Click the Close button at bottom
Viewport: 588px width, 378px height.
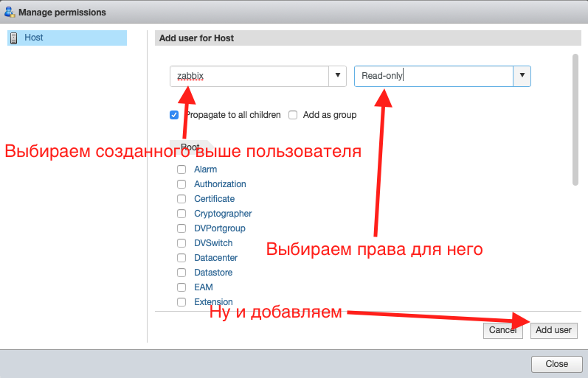[556, 364]
